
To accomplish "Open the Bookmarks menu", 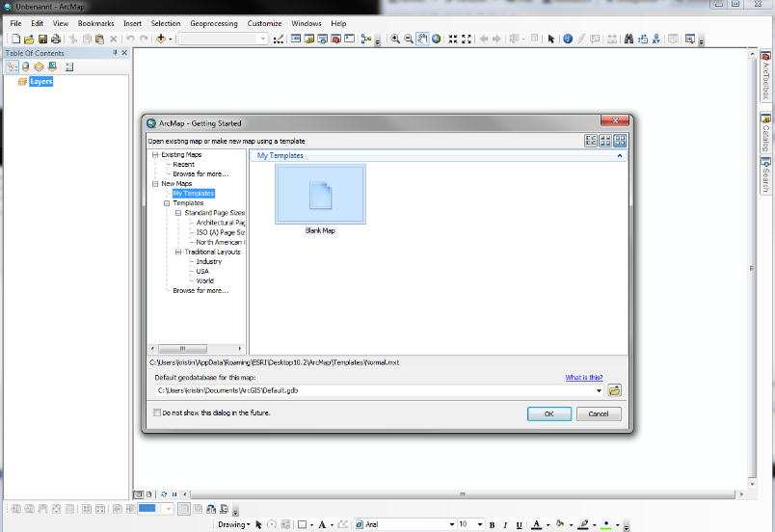I will pos(95,23).
